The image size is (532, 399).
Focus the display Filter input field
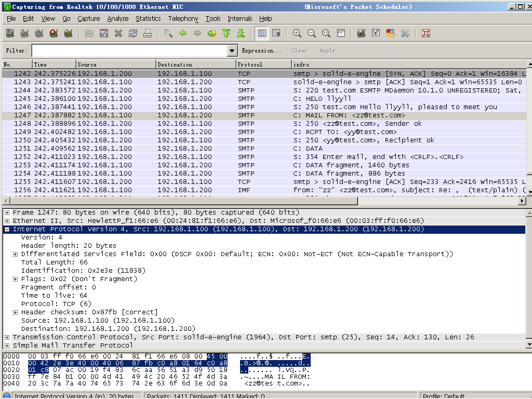pyautogui.click(x=130, y=51)
